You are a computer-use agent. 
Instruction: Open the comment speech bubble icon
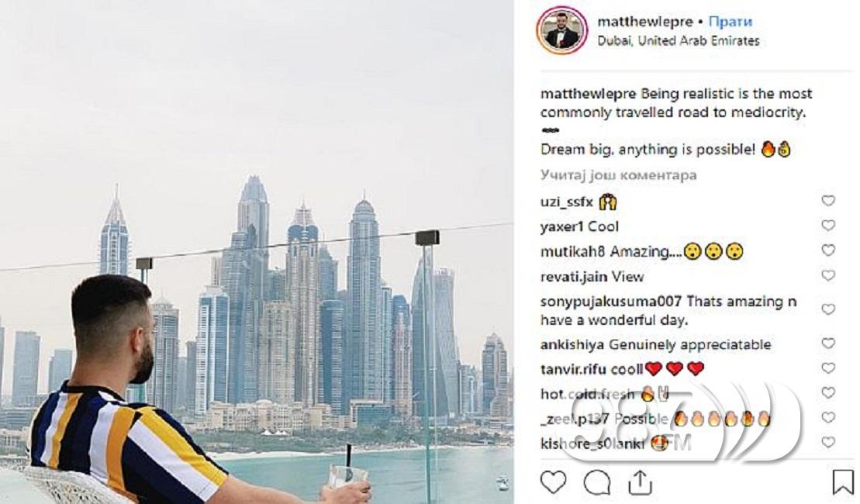coord(597,482)
